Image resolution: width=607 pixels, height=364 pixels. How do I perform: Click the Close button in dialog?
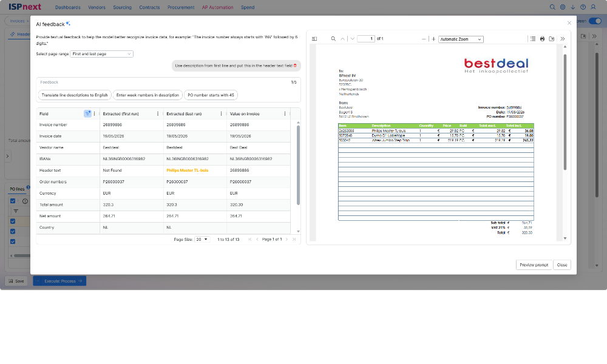pyautogui.click(x=561, y=265)
